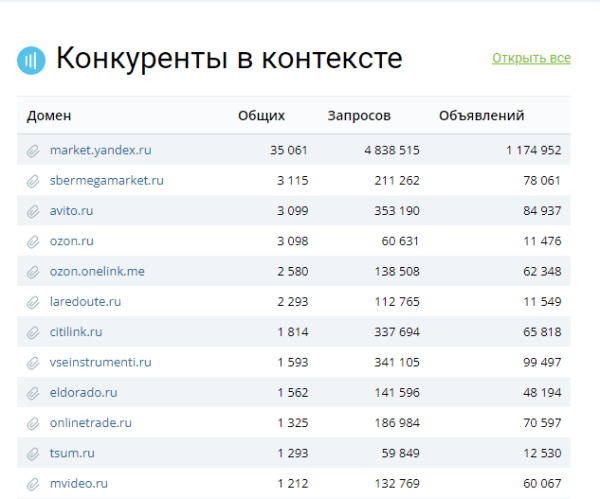Select the value 112 765
The height and width of the screenshot is (499, 600).
tap(397, 302)
